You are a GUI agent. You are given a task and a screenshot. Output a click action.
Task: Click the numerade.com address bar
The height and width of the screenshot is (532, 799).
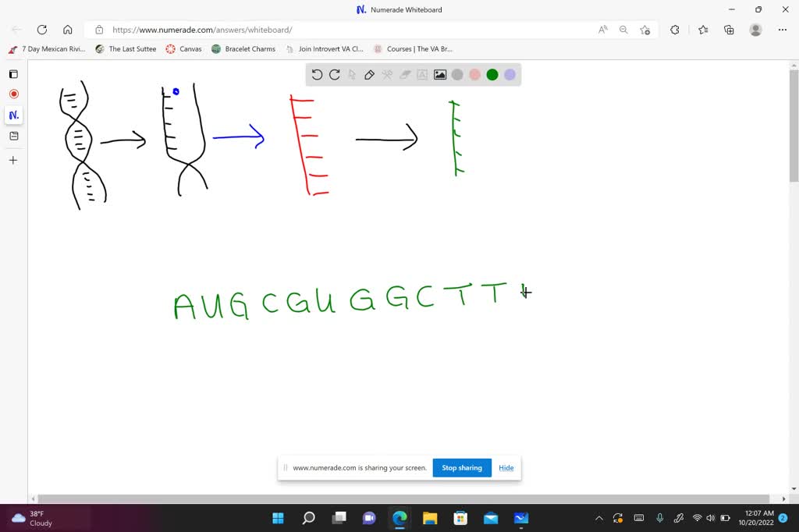point(234,29)
